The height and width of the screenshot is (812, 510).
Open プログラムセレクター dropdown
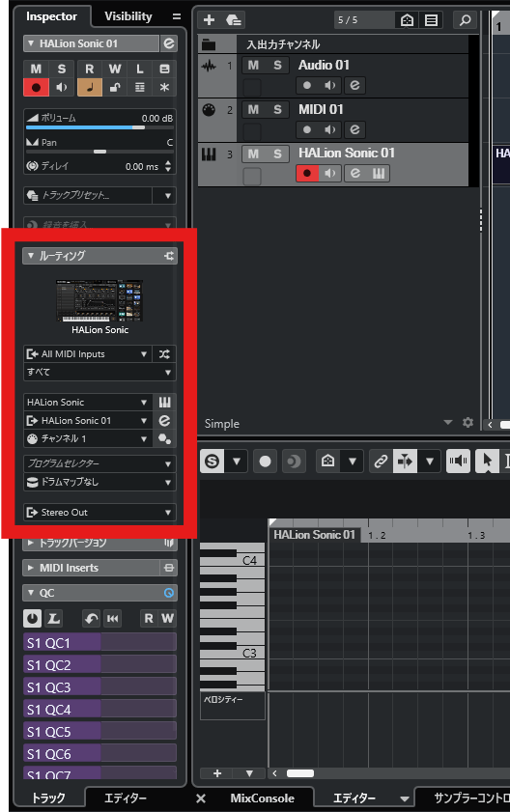click(x=99, y=463)
